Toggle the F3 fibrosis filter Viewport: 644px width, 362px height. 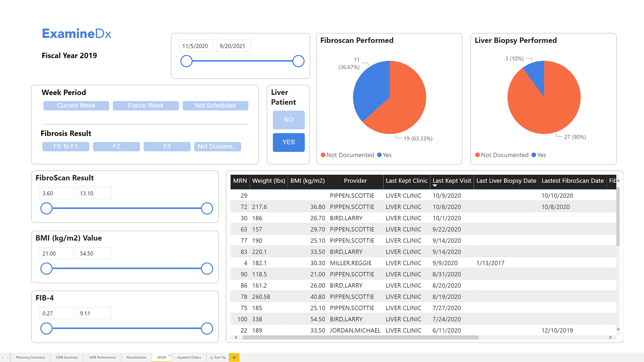167,146
